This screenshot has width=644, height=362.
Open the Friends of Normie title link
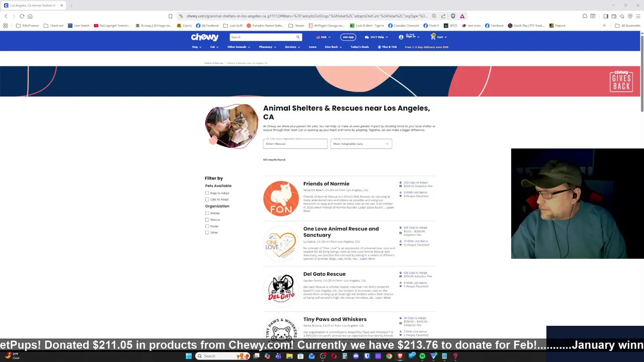click(326, 184)
